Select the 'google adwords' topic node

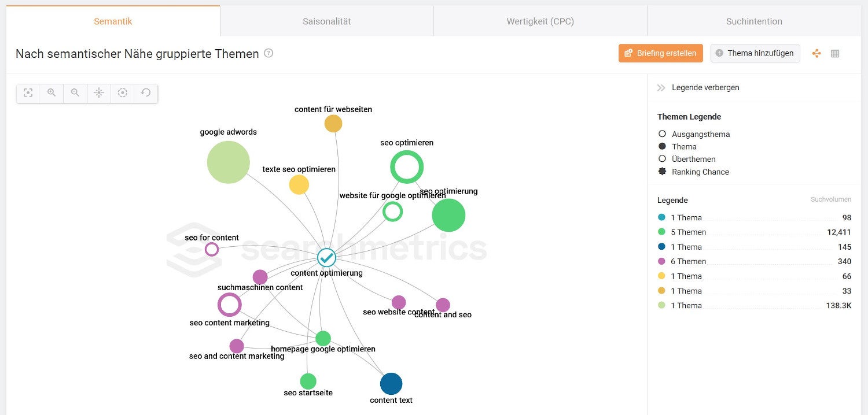pyautogui.click(x=229, y=162)
